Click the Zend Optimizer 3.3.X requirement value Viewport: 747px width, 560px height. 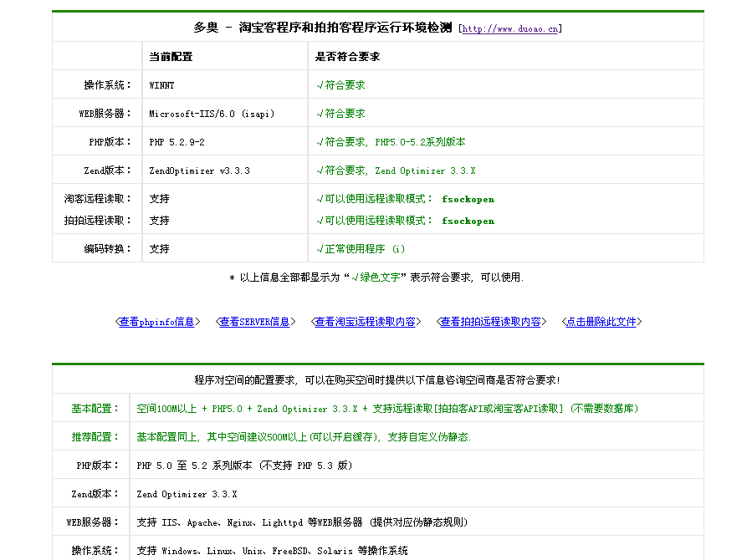click(187, 494)
